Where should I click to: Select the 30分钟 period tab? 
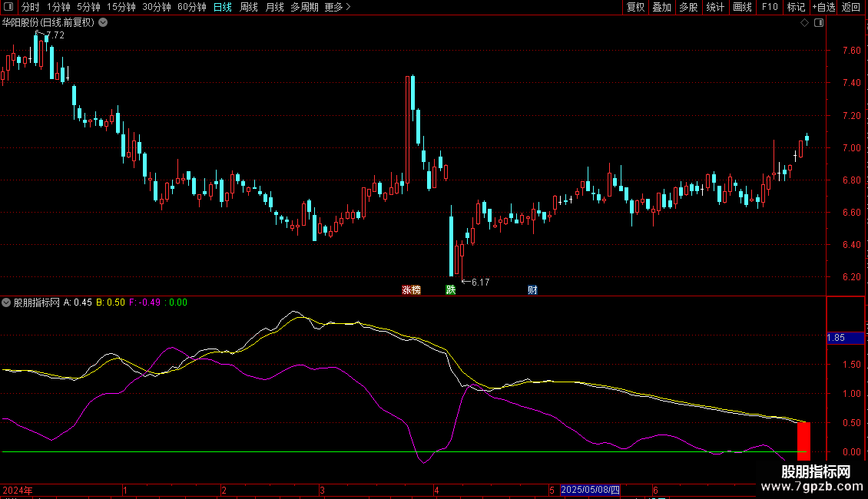[157, 7]
